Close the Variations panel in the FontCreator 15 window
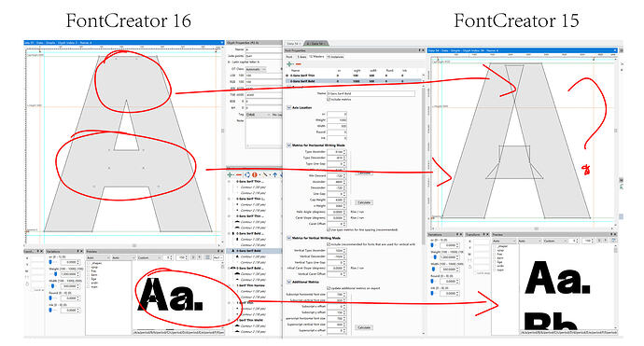Screen dimensions: 644x346 [x=462, y=234]
